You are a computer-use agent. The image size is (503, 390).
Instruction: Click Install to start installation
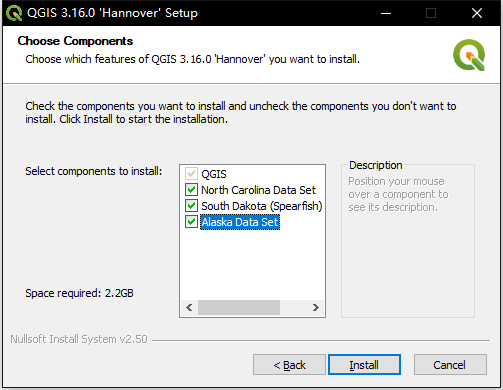click(x=364, y=365)
